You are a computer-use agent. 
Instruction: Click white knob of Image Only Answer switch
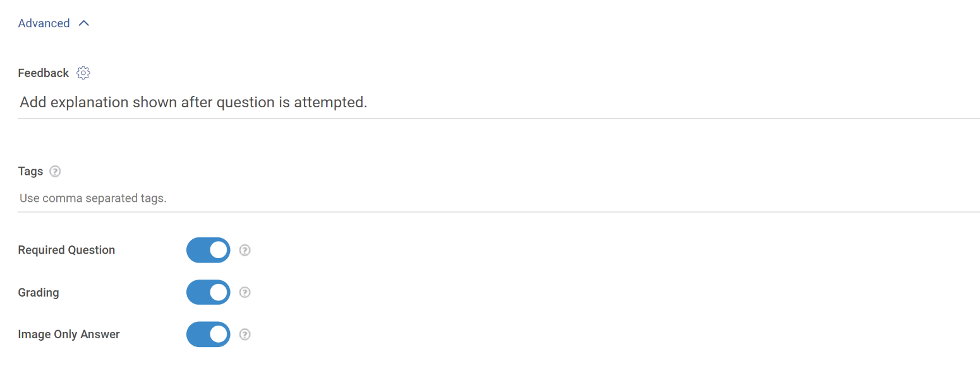tap(219, 334)
